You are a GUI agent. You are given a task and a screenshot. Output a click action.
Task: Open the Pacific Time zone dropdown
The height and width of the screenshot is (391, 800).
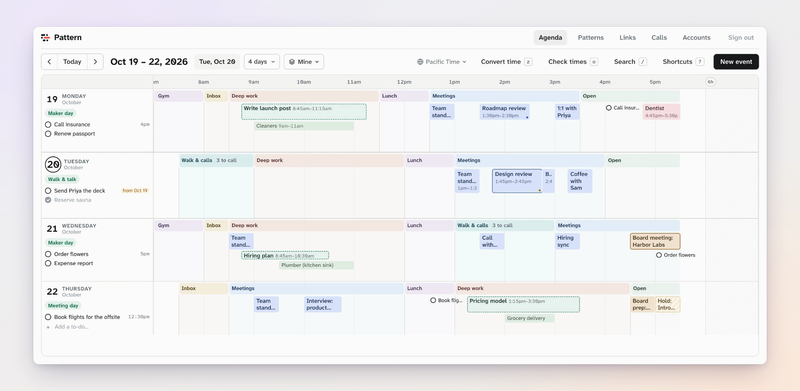point(442,62)
